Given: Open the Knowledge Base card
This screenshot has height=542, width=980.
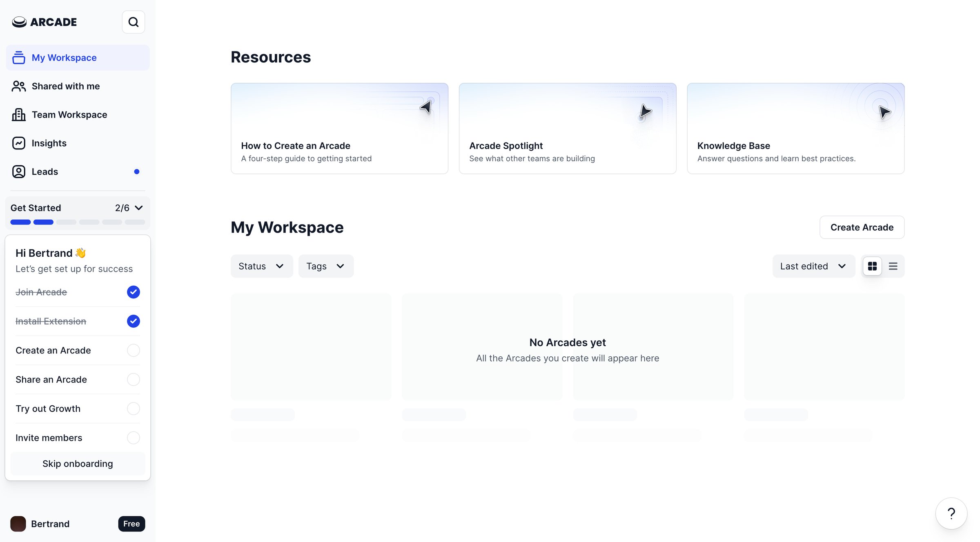Looking at the screenshot, I should coord(796,129).
